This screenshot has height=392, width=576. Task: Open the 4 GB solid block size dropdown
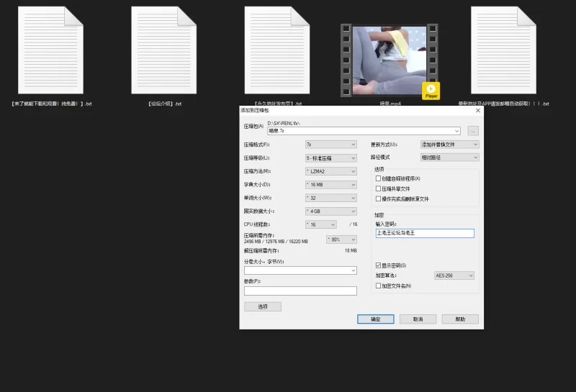331,211
